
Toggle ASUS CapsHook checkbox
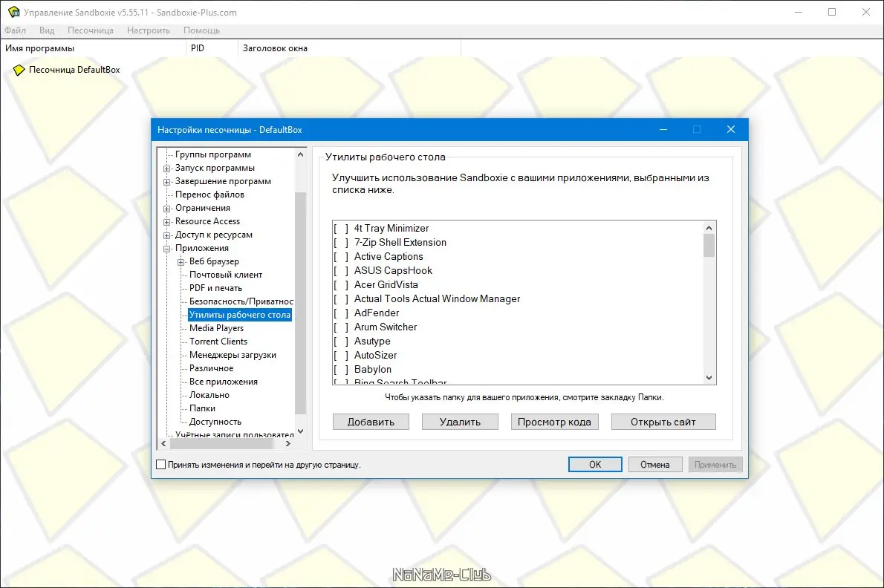(340, 270)
